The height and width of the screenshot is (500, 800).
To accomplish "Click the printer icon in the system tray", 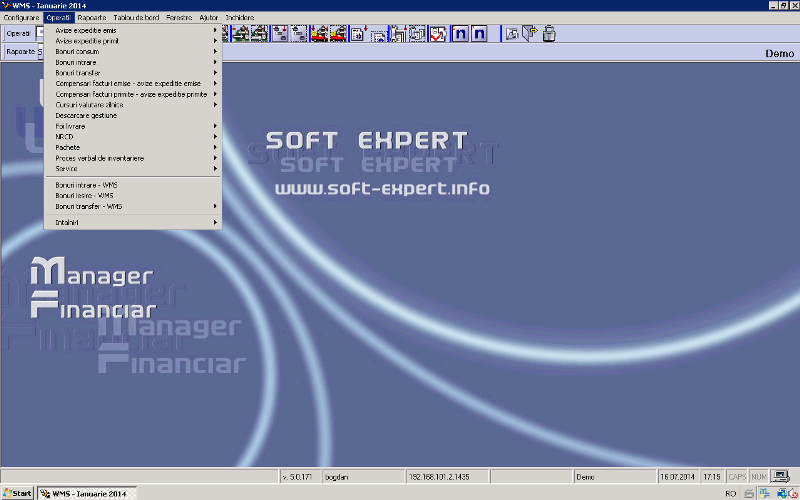I will (x=749, y=494).
